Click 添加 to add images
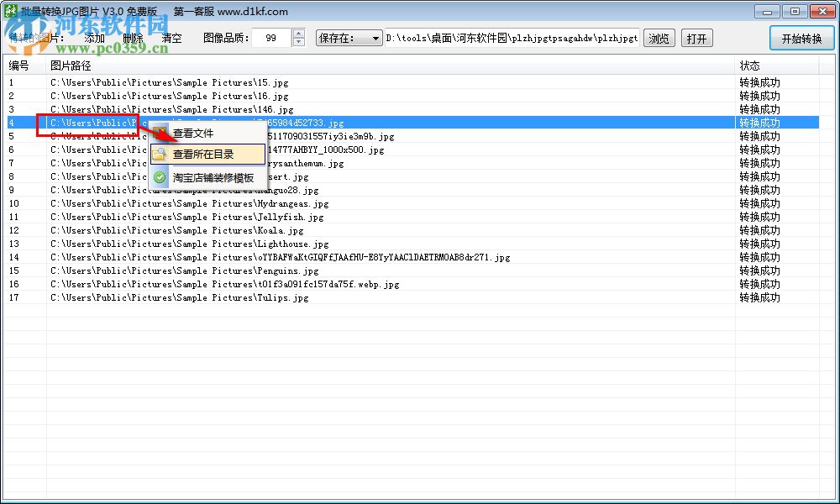 (x=93, y=38)
